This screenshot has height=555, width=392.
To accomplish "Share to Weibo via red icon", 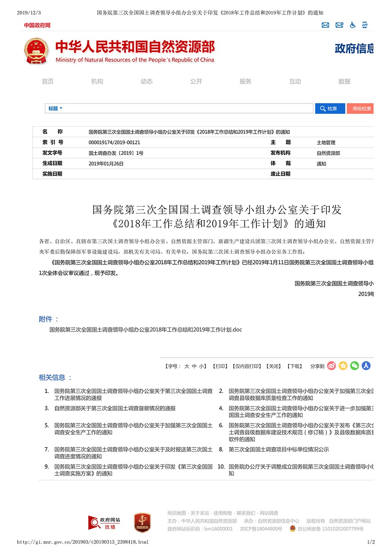I will (332, 366).
